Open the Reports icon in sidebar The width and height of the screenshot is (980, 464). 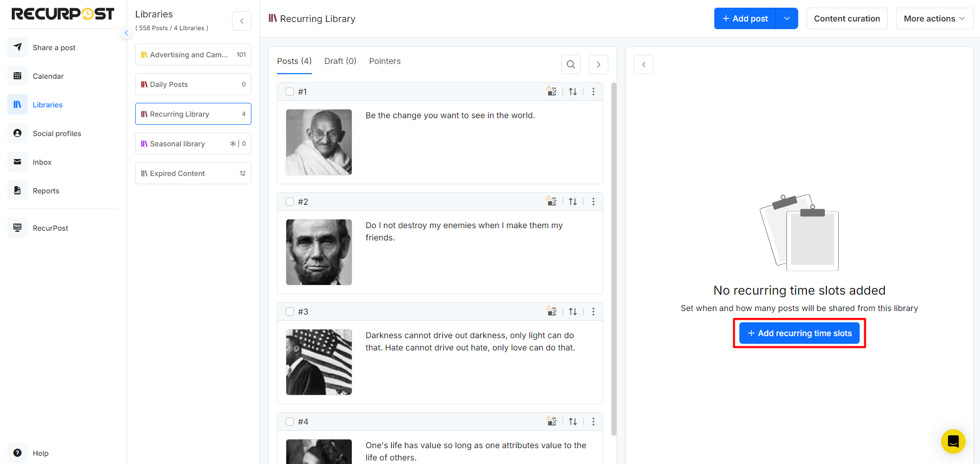point(17,190)
